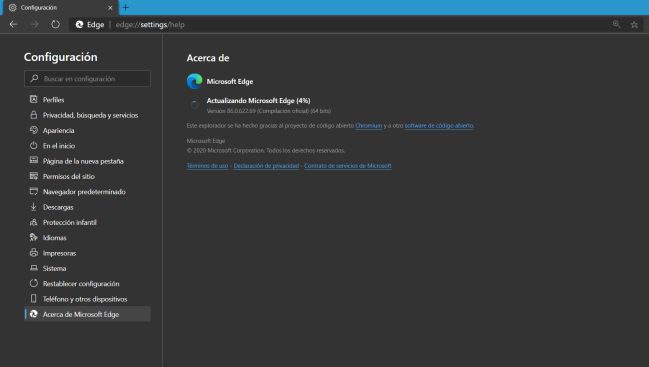Click the forward navigation arrow
Image resolution: width=649 pixels, height=367 pixels.
pyautogui.click(x=35, y=24)
